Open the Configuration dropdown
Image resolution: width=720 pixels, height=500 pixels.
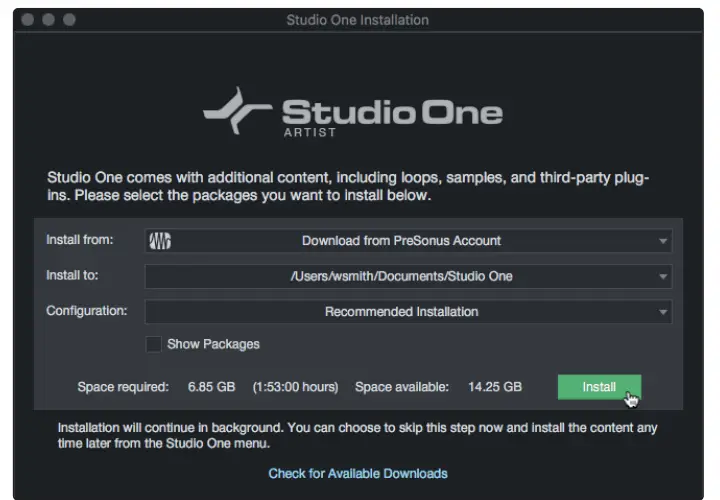point(408,311)
